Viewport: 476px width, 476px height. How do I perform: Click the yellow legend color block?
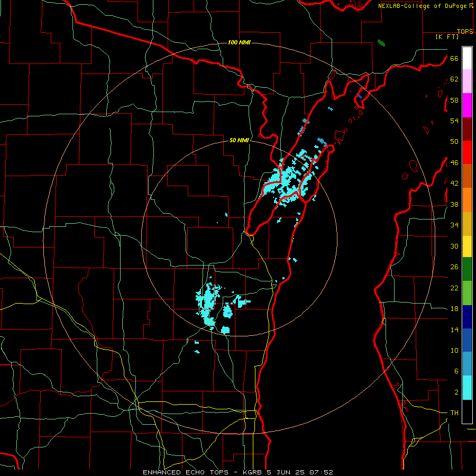click(x=467, y=246)
